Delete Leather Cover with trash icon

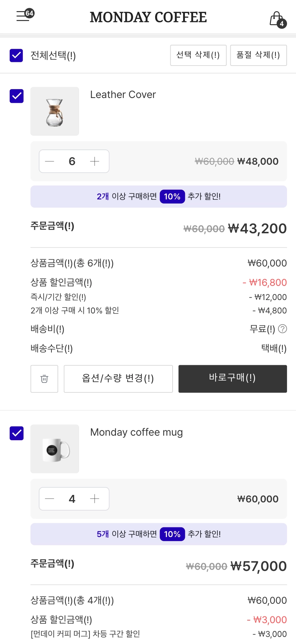point(44,379)
